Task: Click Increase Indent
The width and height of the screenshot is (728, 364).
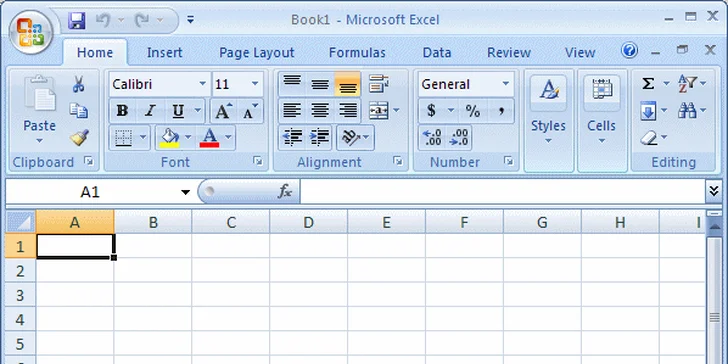Action: (320, 137)
